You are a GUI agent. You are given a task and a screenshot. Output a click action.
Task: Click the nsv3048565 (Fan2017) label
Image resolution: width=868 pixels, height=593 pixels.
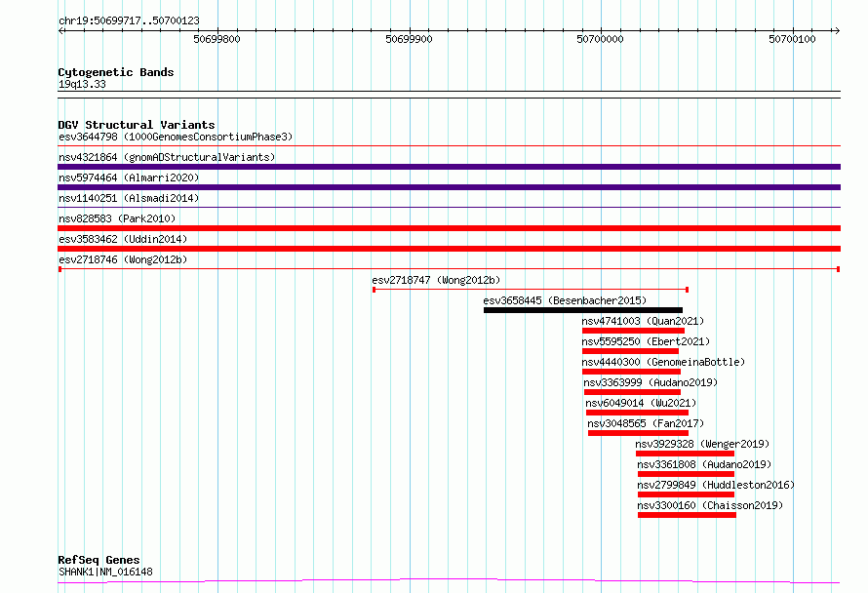click(646, 423)
